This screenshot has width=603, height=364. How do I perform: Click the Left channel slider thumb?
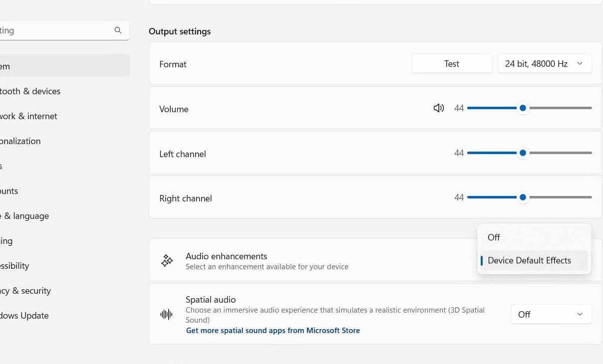(x=523, y=153)
